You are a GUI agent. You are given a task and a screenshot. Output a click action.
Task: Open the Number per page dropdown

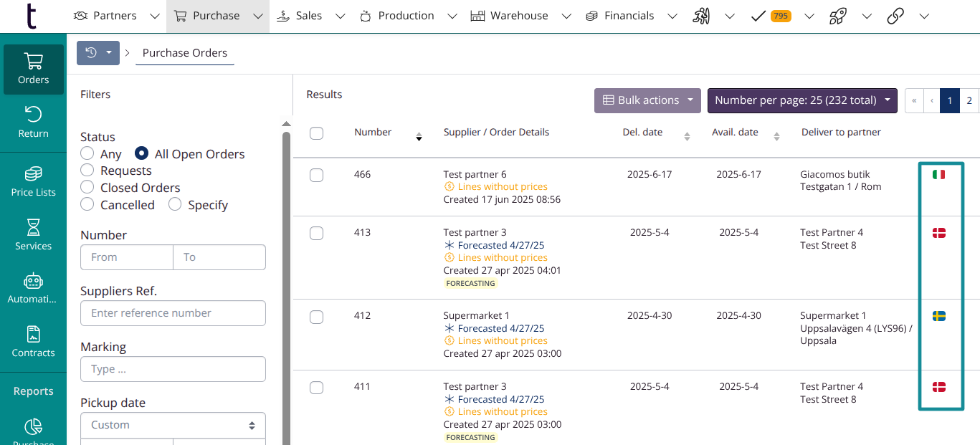click(802, 100)
